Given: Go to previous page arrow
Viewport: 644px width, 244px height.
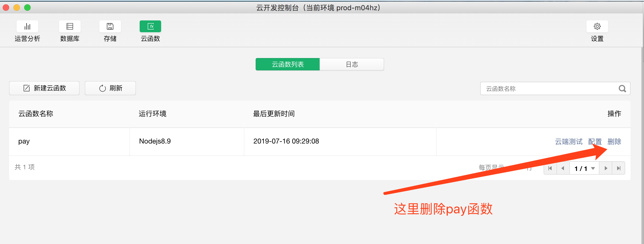Looking at the screenshot, I should [563, 168].
